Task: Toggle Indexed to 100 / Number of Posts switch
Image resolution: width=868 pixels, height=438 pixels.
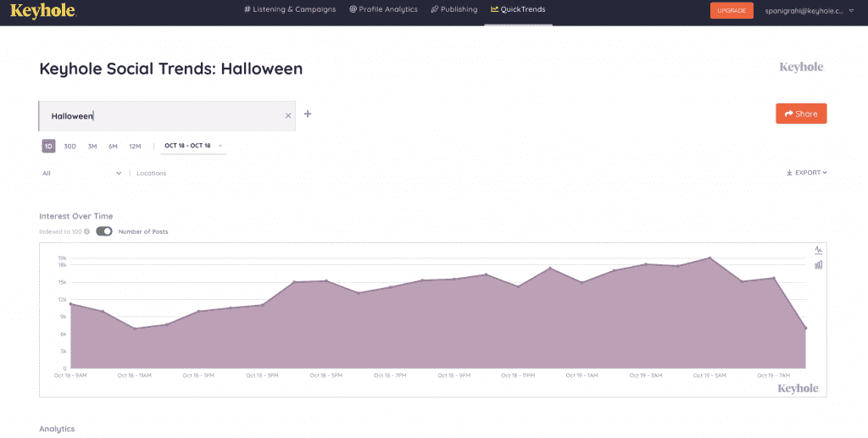Action: pyautogui.click(x=104, y=231)
